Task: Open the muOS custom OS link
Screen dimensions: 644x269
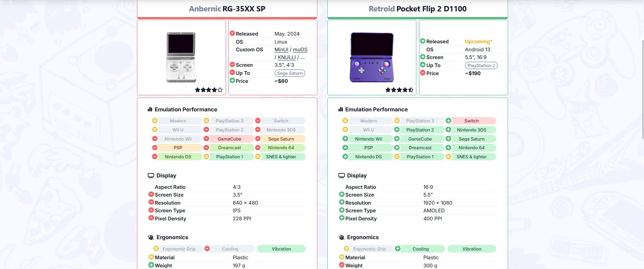Action: tap(300, 50)
